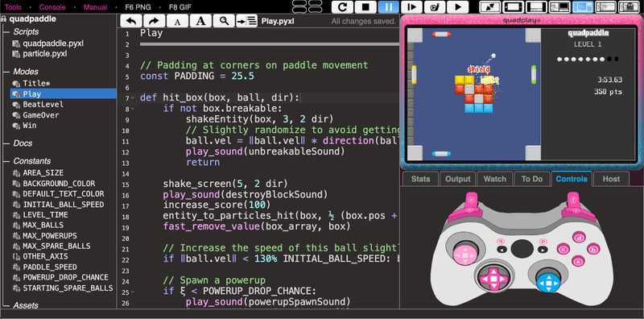Click the smaller font size icon
644x319 pixels.
tap(177, 22)
